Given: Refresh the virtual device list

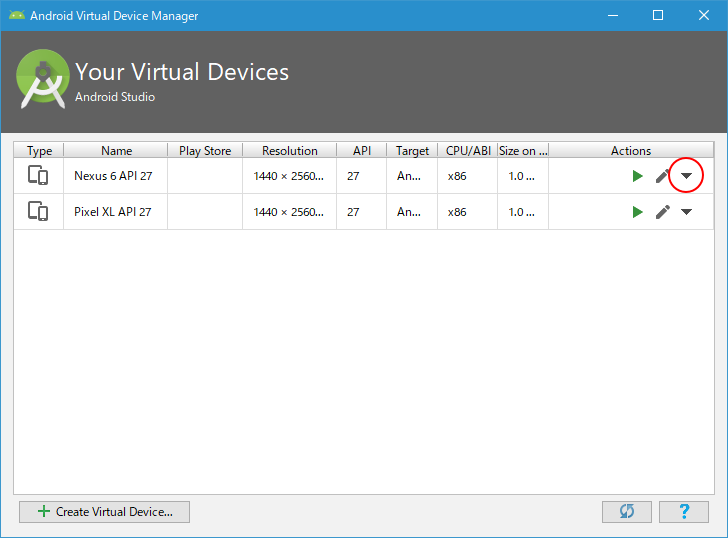Looking at the screenshot, I should click(x=627, y=512).
